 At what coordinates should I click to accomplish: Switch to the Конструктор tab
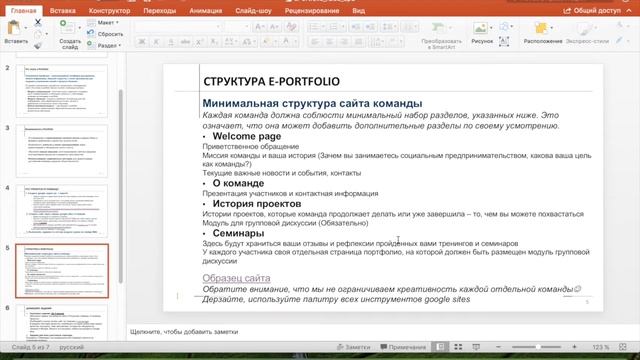click(x=109, y=11)
